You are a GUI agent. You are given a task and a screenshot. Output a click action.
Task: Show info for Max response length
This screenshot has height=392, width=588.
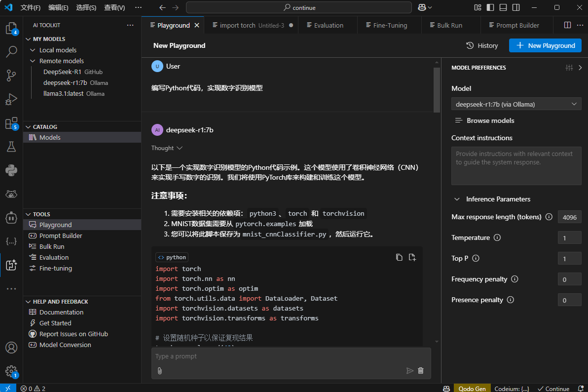[549, 217]
